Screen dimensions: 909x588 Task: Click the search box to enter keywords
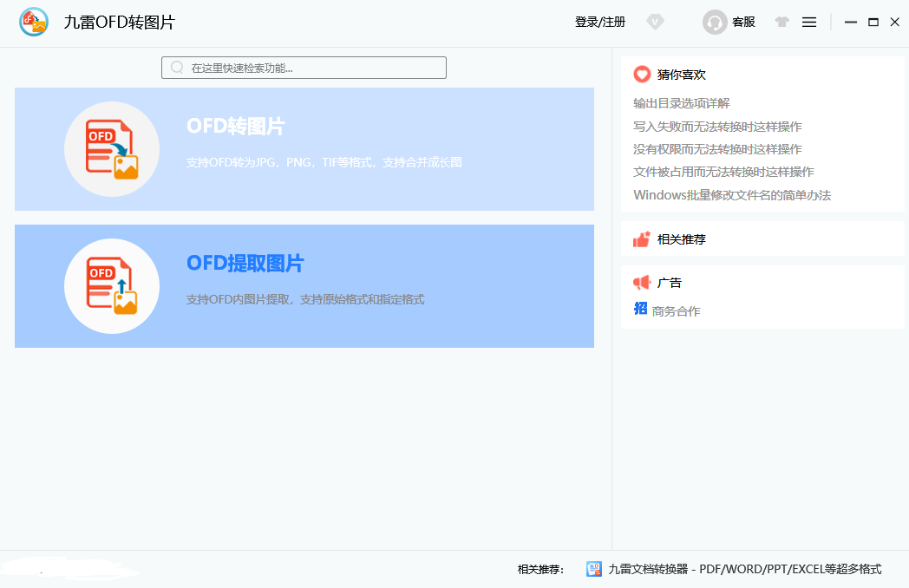click(304, 67)
